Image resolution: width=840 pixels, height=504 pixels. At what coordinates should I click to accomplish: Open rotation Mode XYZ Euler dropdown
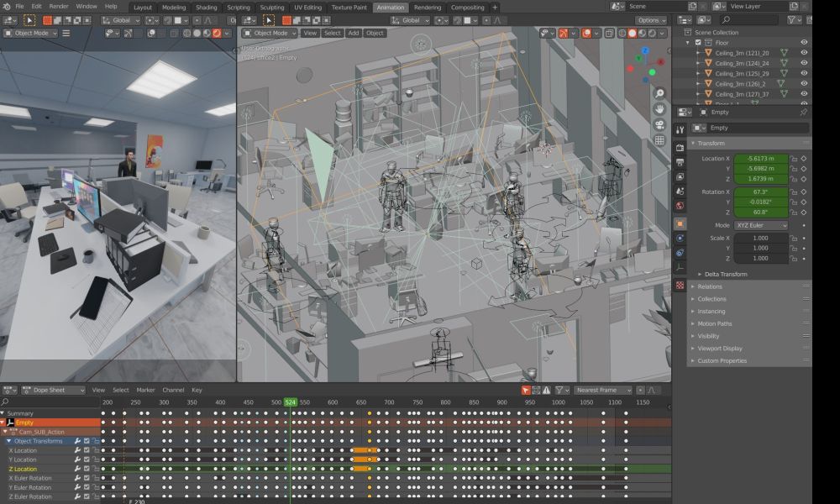pyautogui.click(x=761, y=225)
